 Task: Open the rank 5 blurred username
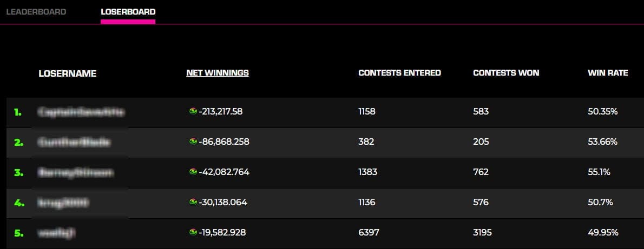tap(56, 233)
